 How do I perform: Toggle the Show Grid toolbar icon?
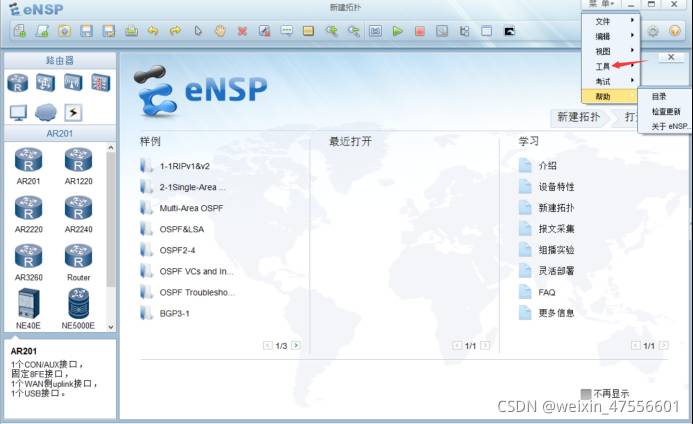point(487,31)
